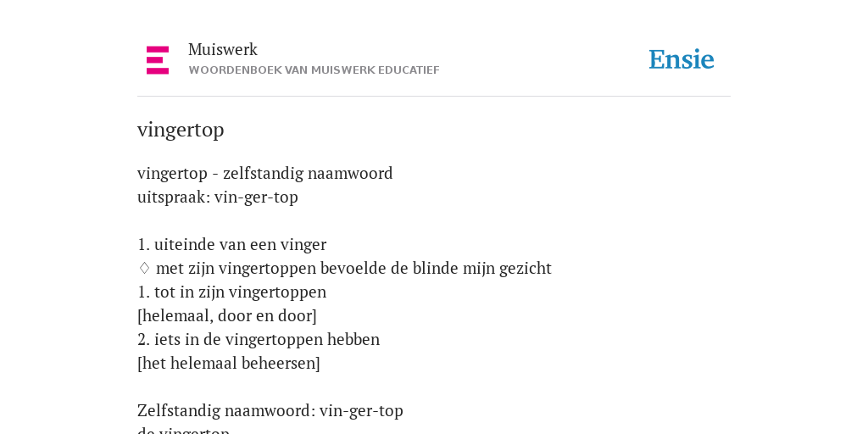Click the pronunciation line 'uitspraak: vin-ger-top'

pos(218,197)
